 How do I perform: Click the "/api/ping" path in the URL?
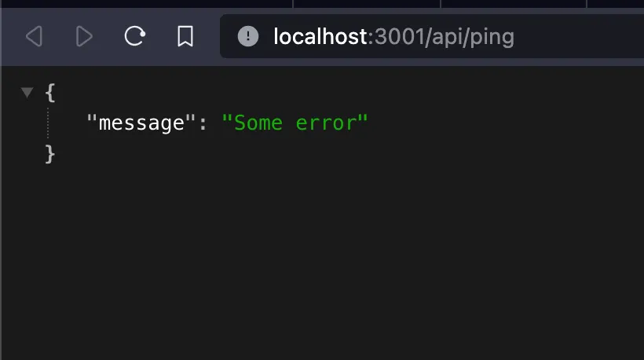click(x=471, y=36)
